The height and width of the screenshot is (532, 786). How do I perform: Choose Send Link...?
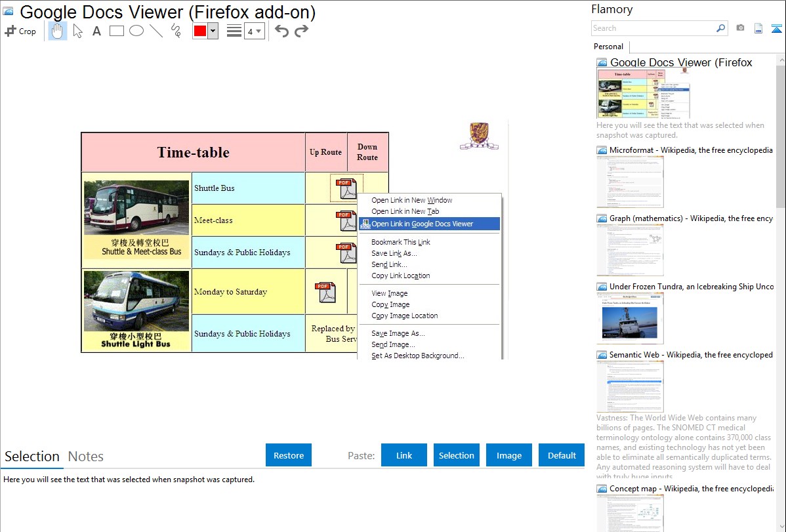click(430, 264)
